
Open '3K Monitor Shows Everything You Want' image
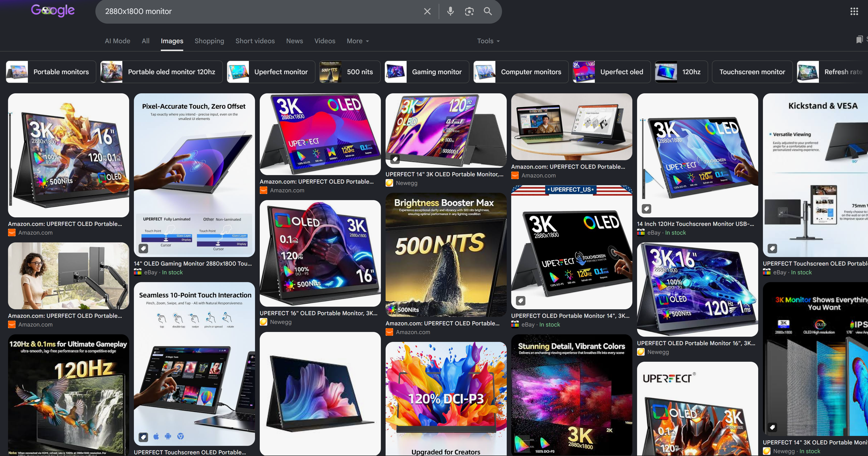(x=815, y=359)
